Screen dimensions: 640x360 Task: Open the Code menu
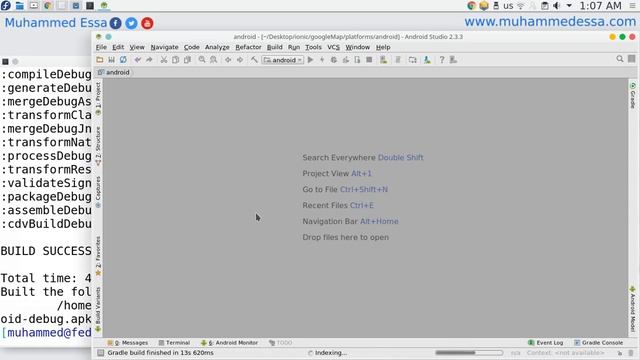(191, 47)
